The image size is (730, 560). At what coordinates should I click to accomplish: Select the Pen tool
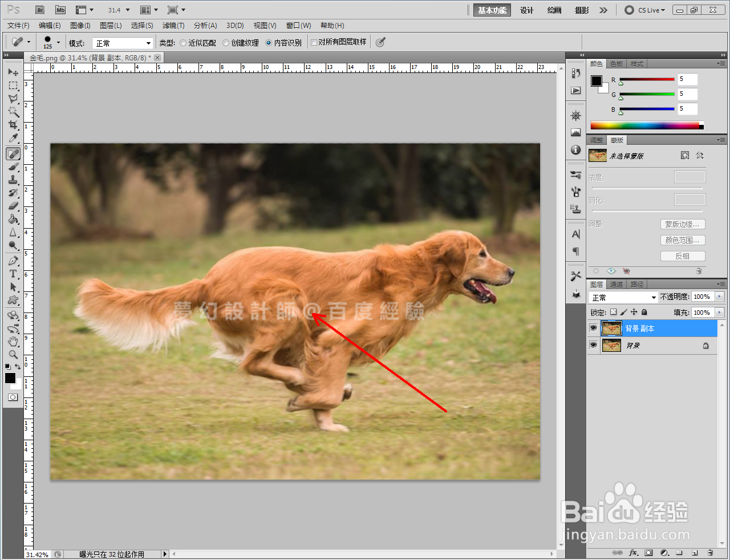click(x=13, y=261)
